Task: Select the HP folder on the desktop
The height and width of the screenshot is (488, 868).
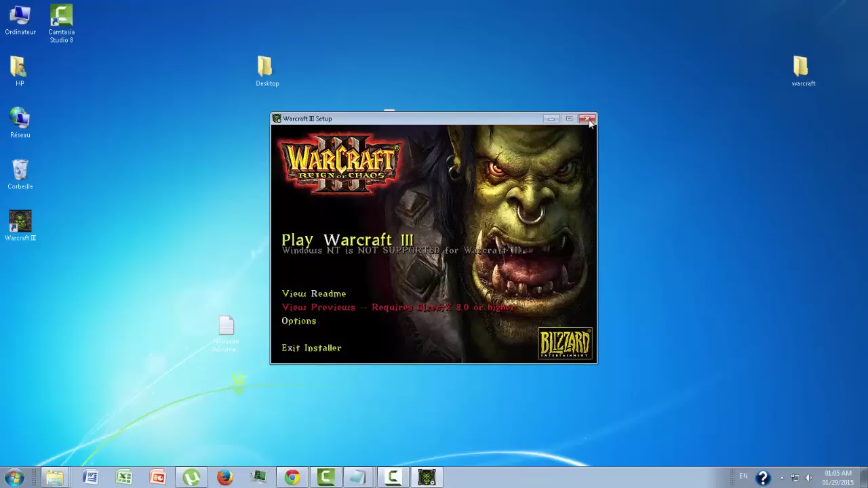Action: tap(20, 71)
